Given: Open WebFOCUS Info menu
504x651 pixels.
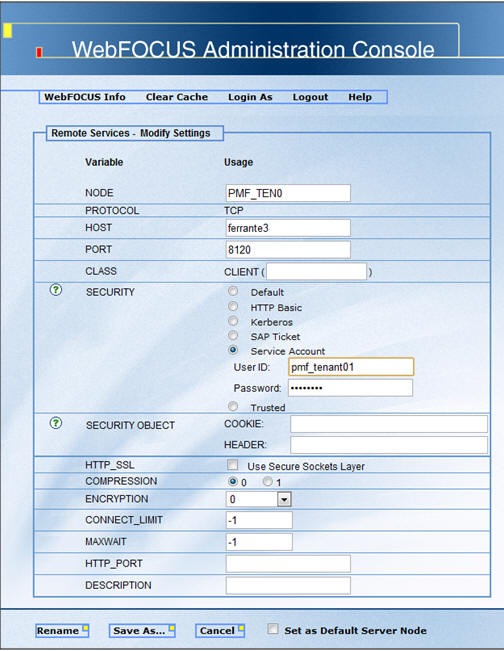Looking at the screenshot, I should [x=85, y=97].
